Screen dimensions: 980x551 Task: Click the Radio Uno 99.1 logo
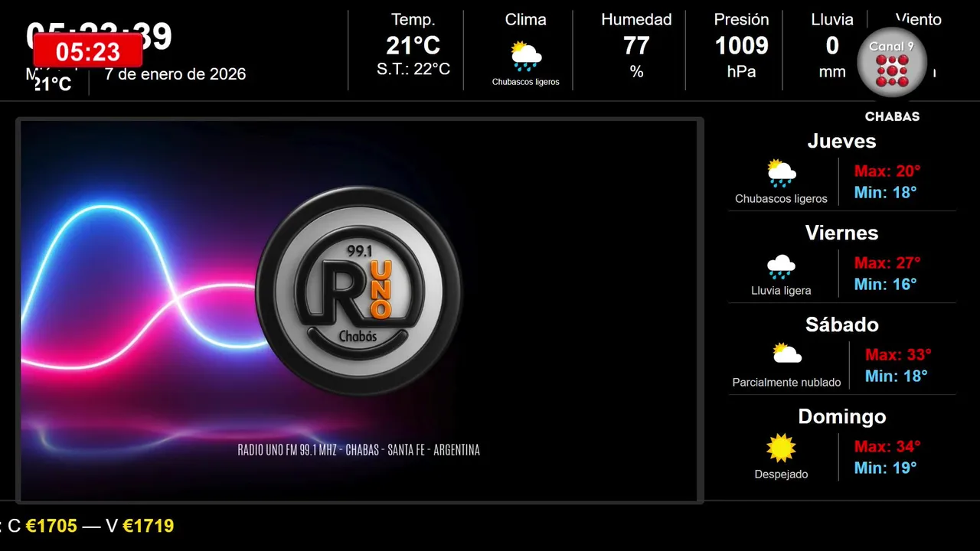point(359,291)
